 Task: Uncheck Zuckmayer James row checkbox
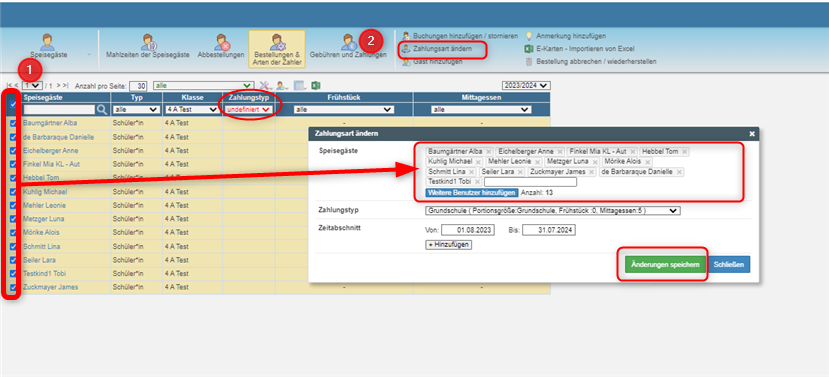(x=13, y=288)
